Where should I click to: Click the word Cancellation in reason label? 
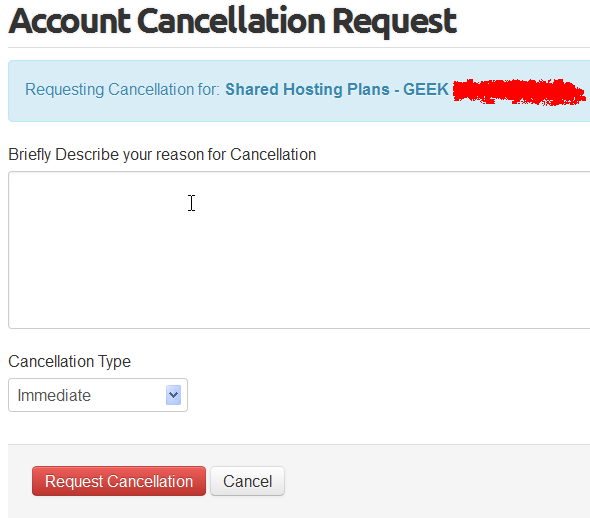click(x=273, y=155)
